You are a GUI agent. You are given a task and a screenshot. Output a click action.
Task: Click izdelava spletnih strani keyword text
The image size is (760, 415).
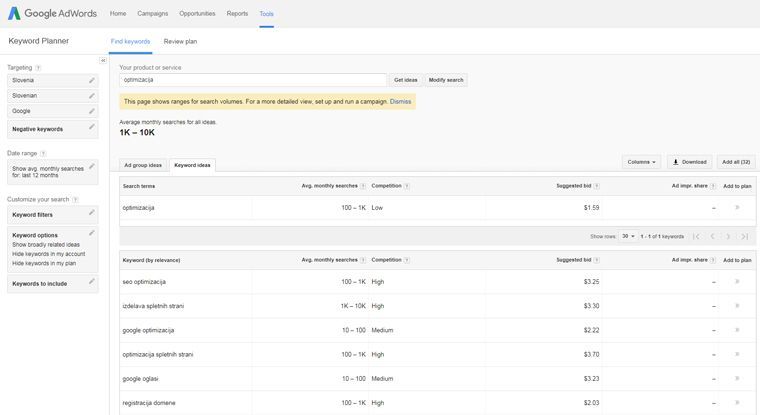coord(153,306)
